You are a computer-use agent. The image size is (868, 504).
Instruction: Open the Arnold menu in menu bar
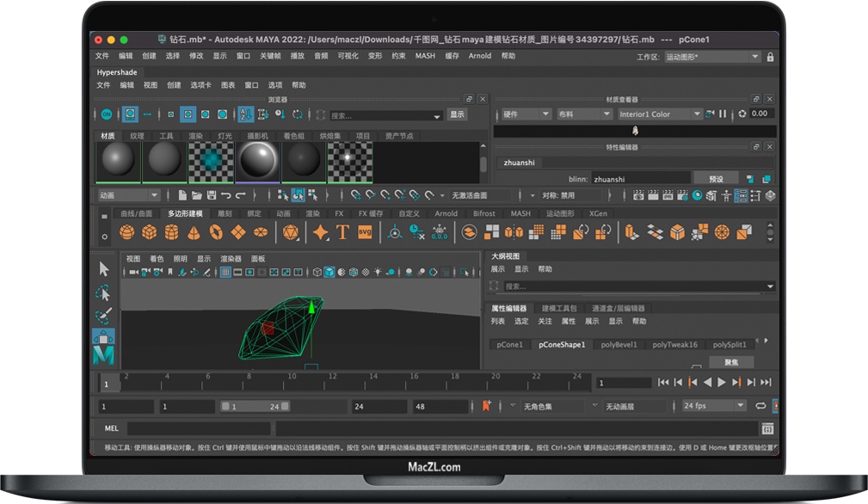479,56
